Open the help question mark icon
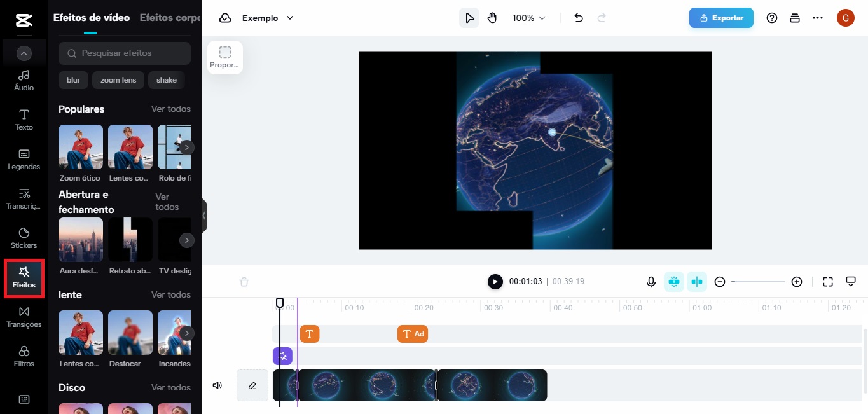 coord(772,18)
